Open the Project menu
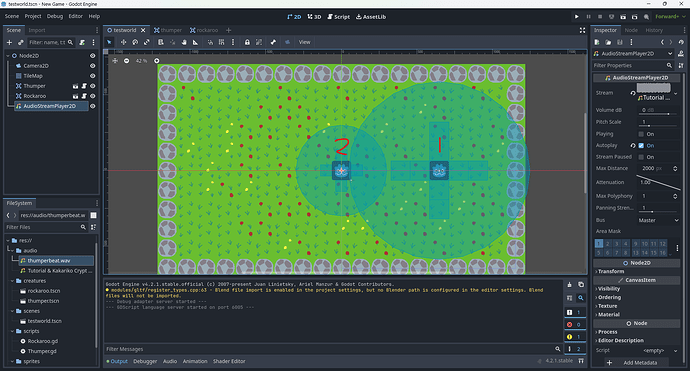690x371 pixels. 33,16
